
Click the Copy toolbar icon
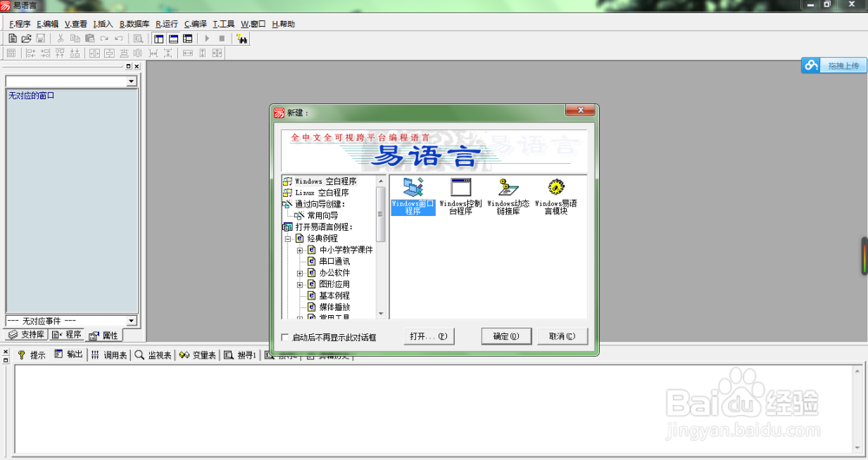coord(75,38)
